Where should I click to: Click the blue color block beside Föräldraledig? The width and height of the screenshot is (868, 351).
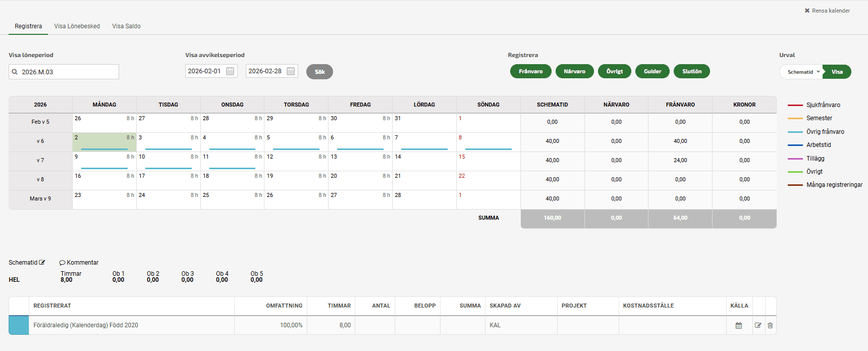(19, 325)
